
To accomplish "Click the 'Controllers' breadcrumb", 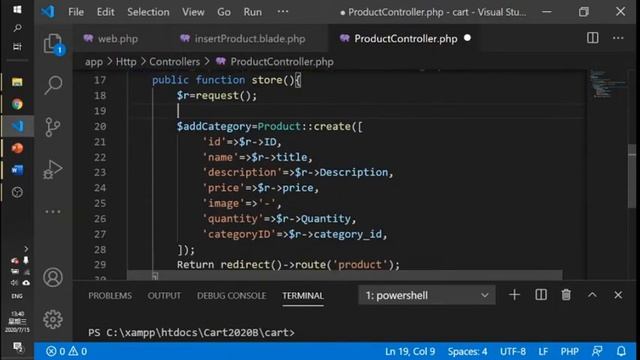I will [174, 62].
